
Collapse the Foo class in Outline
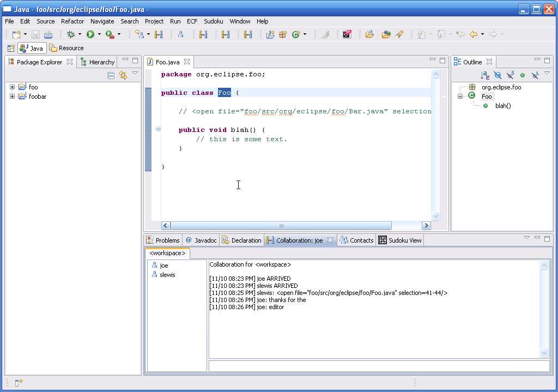point(460,96)
